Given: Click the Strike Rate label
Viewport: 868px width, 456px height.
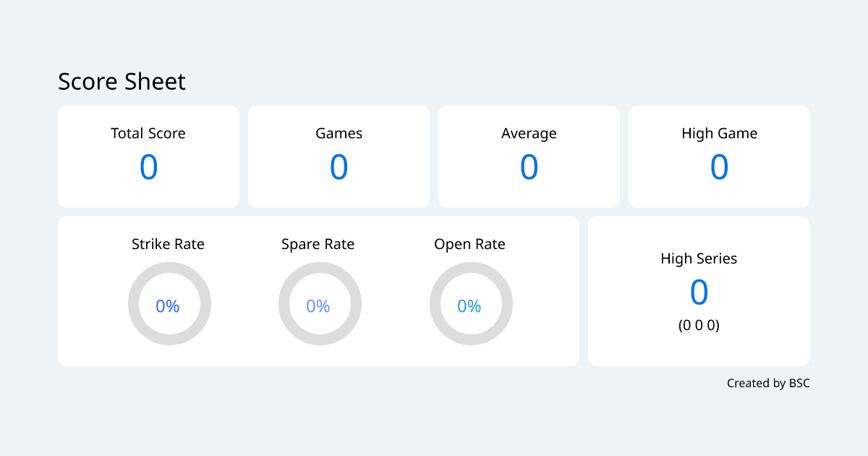Looking at the screenshot, I should (x=168, y=244).
